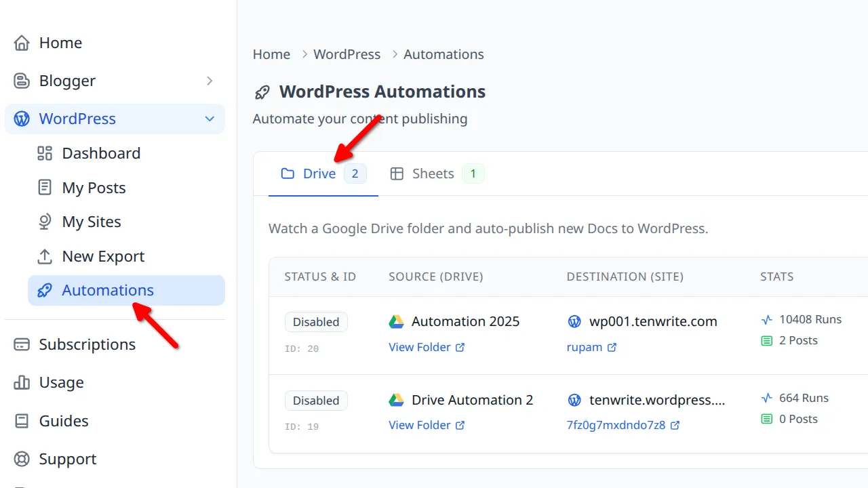Toggle the Disabled status on Drive Automation 2
This screenshot has height=488, width=868.
point(316,400)
